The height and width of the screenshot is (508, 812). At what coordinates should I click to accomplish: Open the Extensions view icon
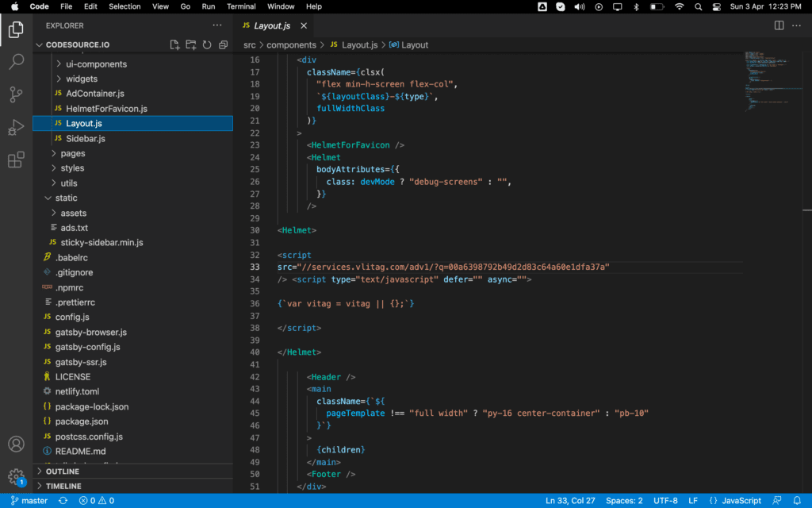[16, 160]
